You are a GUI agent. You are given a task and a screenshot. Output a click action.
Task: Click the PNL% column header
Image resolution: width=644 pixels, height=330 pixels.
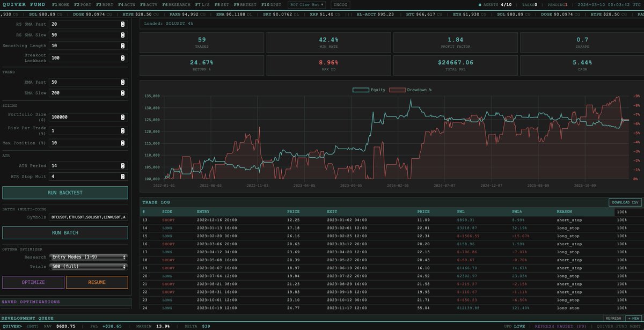[518, 211]
